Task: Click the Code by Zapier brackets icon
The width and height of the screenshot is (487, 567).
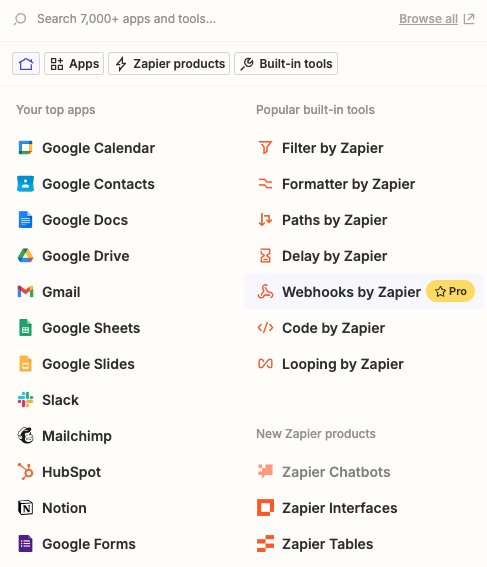Action: (x=265, y=328)
